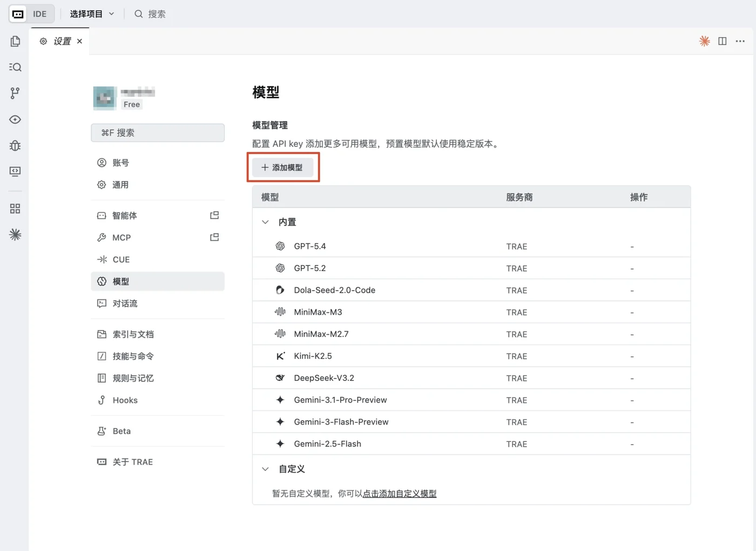Open the more actions ellipsis menu
Viewport: 756px width, 551px height.
click(x=740, y=41)
